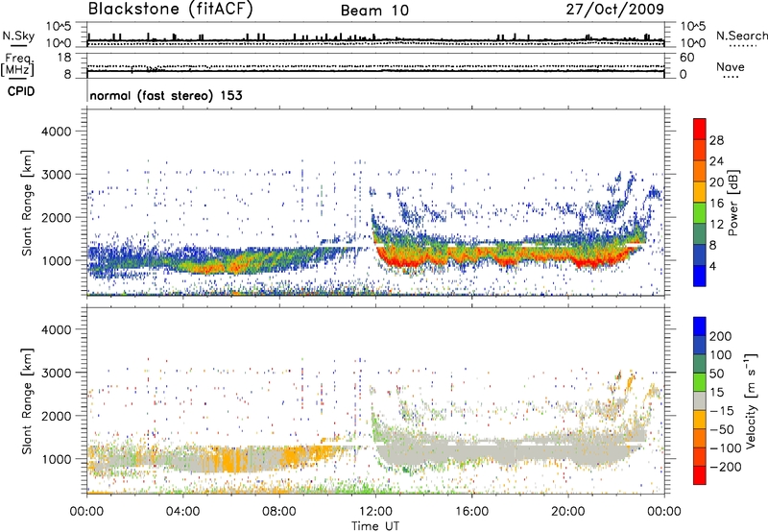Click '1000' on velocity panel range axis
The width and height of the screenshot is (768, 532).
[x=56, y=459]
